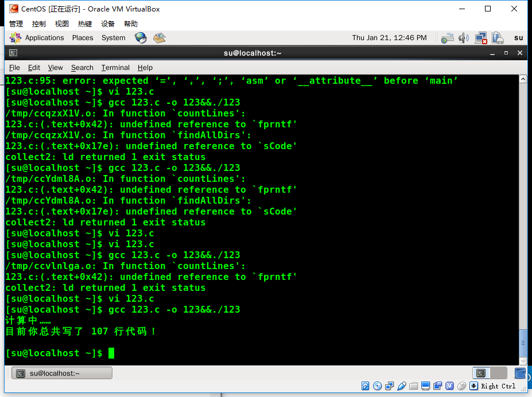Open the 帮助 menu in VirtualBox
The image size is (532, 397).
tap(131, 24)
